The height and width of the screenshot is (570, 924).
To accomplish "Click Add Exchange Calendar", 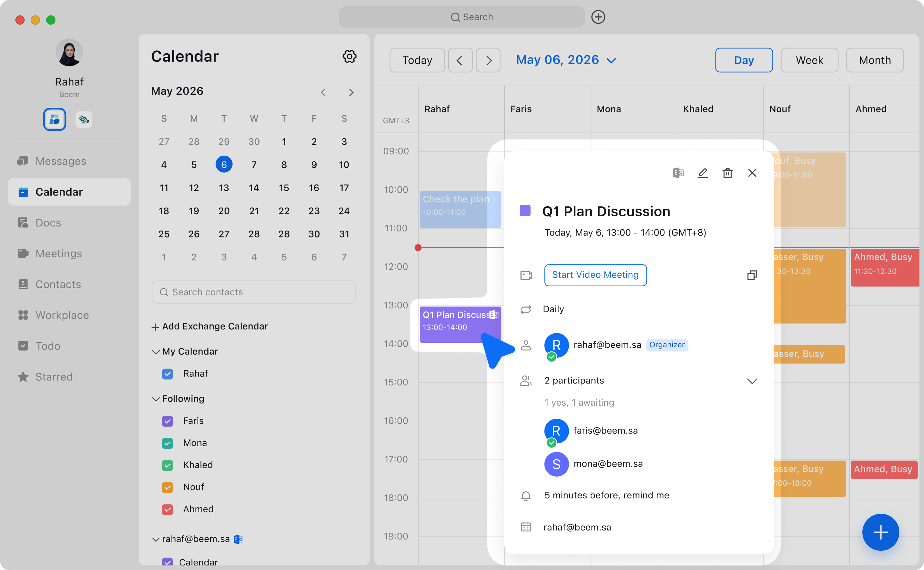I will point(210,326).
